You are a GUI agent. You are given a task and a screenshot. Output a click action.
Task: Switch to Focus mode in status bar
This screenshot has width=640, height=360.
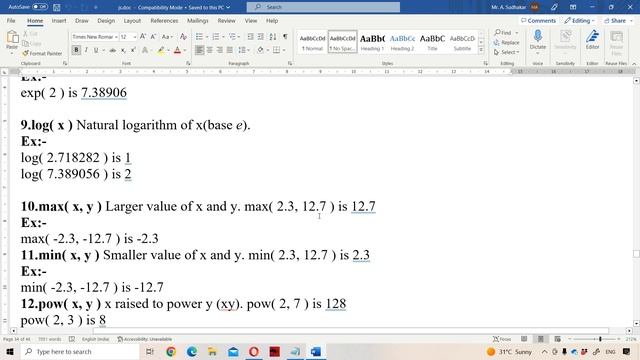coord(502,339)
